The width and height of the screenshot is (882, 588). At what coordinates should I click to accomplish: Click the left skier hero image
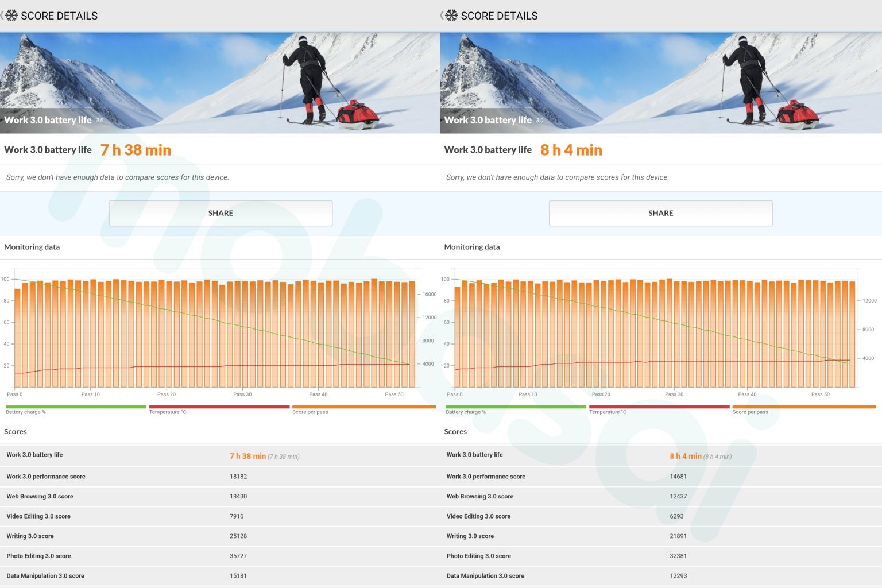[220, 83]
